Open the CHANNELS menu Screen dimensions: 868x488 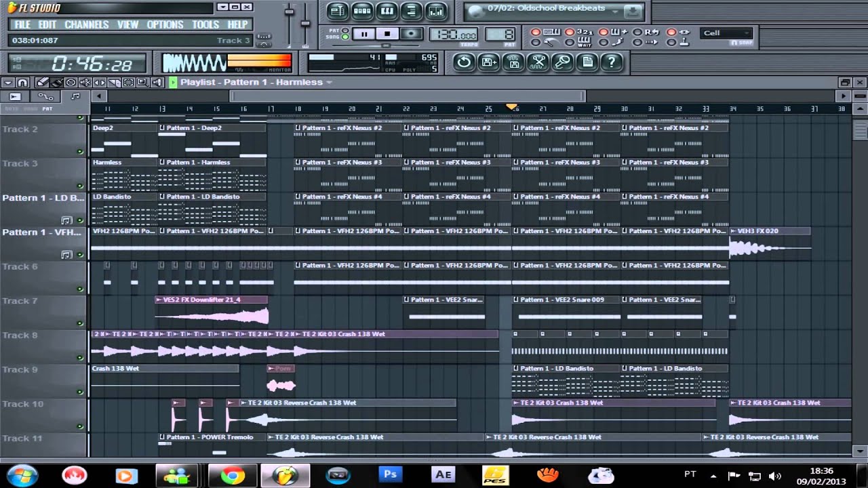pos(86,24)
